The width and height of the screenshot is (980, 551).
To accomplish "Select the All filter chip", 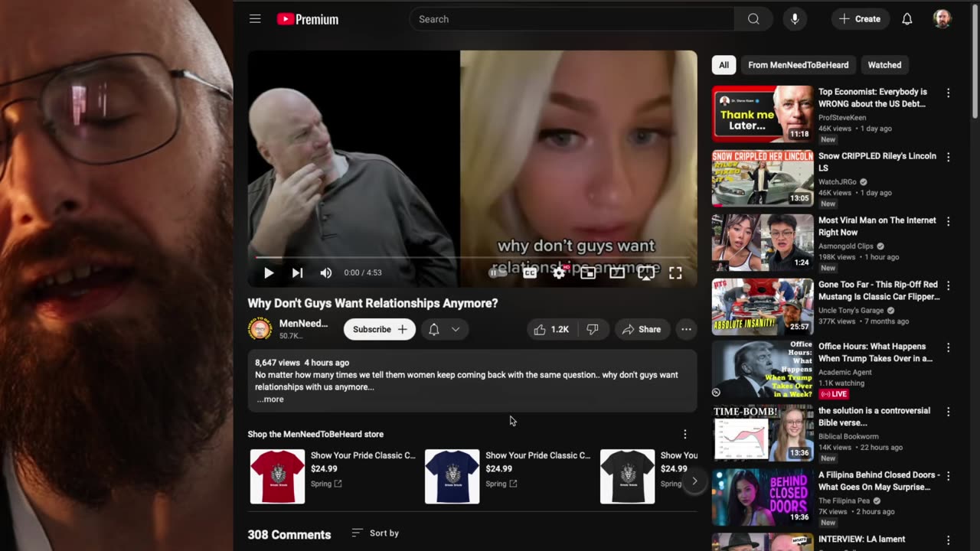I will pyautogui.click(x=724, y=65).
